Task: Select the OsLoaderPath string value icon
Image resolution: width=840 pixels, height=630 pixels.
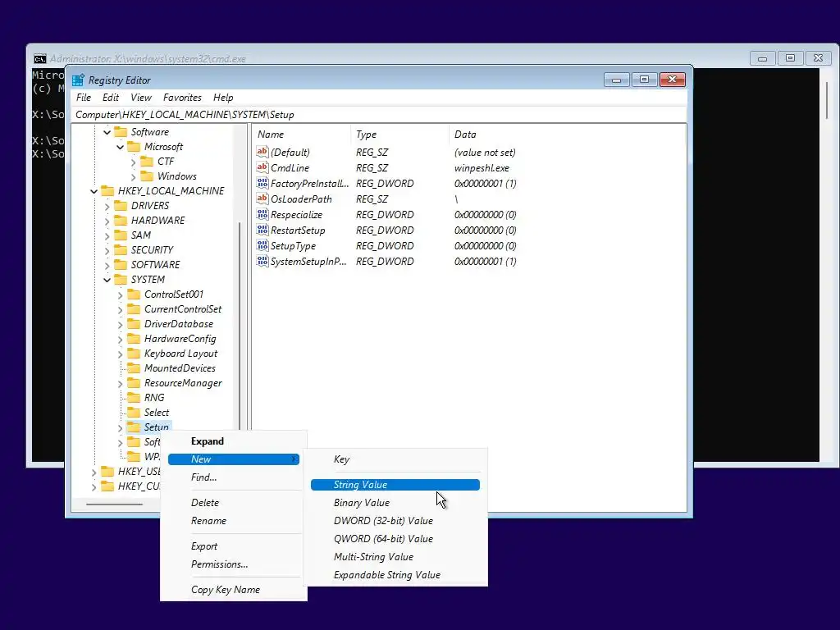Action: pyautogui.click(x=262, y=199)
